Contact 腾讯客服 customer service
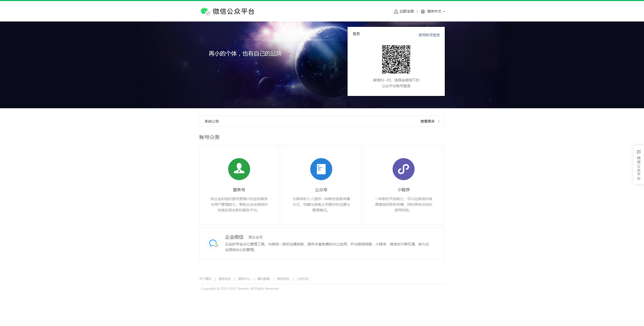 coord(263,279)
